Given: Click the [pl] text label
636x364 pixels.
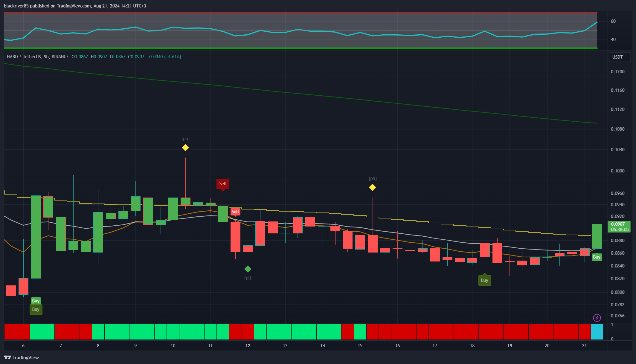Looking at the screenshot, I should [248, 278].
